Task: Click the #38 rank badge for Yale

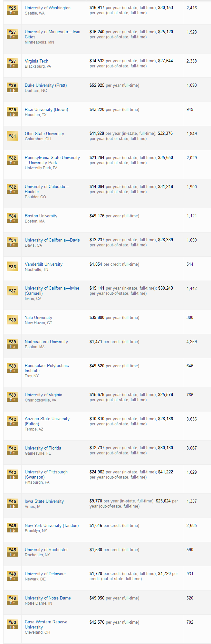Action: (x=12, y=320)
